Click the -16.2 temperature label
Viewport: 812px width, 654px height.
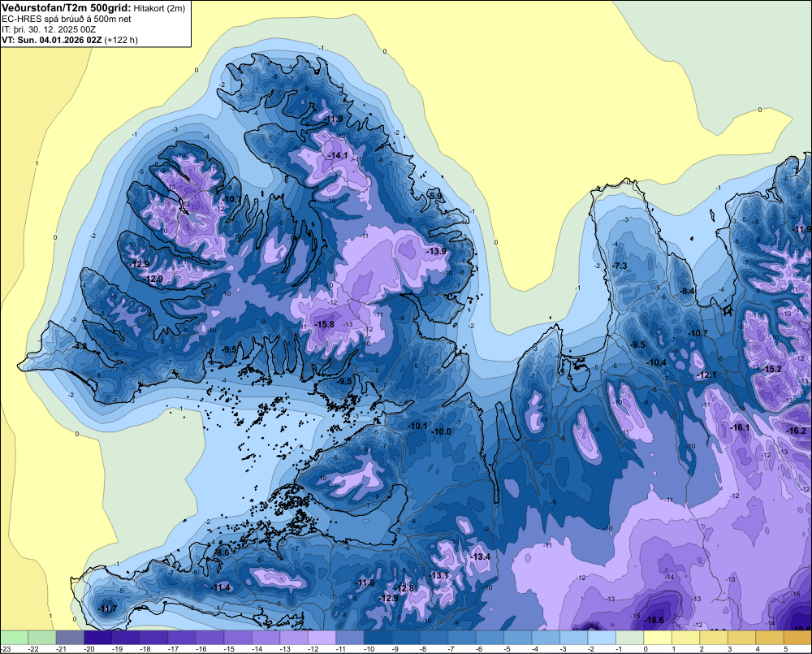tap(797, 431)
